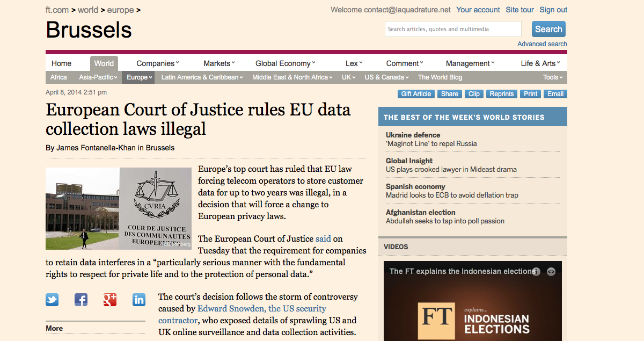Expand the Global Economy menu

[286, 63]
